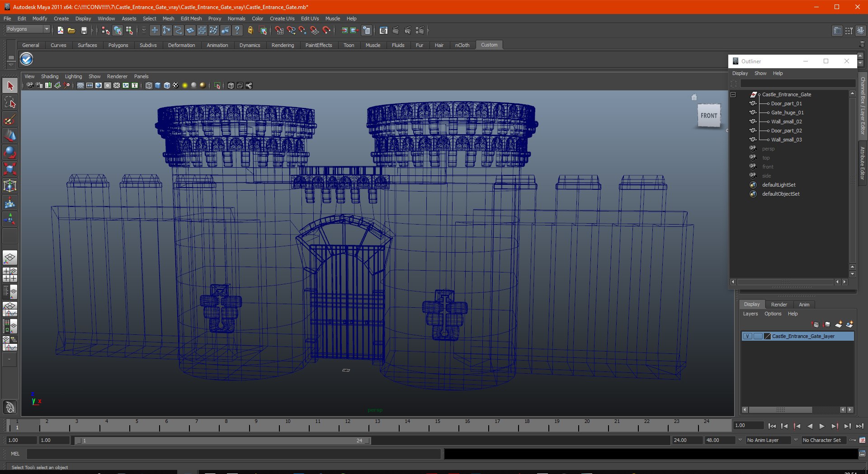
Task: Select the Show Manipulator tool
Action: tap(10, 220)
